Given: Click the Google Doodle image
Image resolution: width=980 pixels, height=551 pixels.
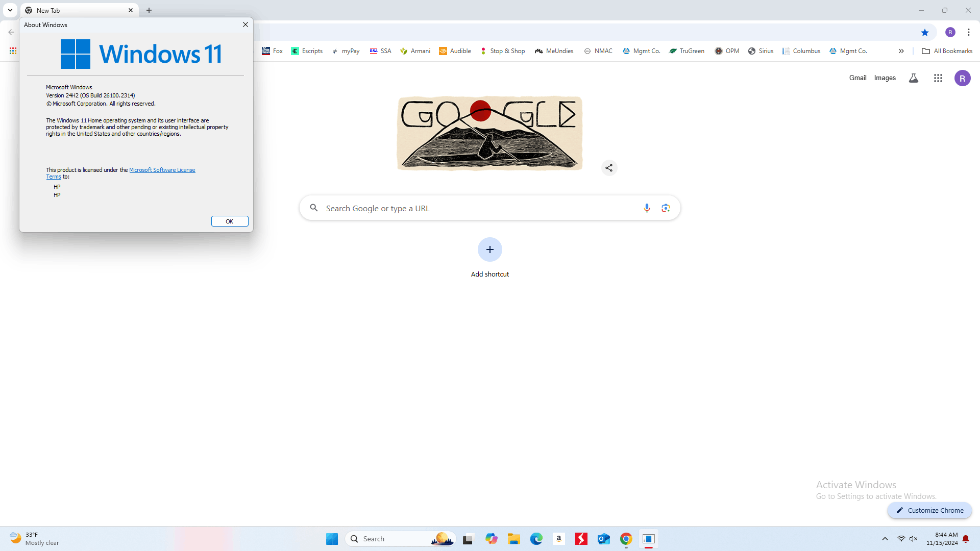Looking at the screenshot, I should coord(489,133).
